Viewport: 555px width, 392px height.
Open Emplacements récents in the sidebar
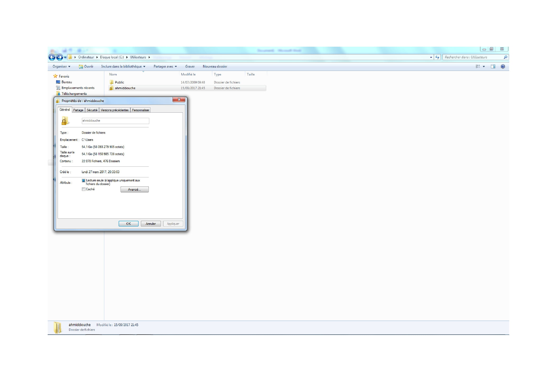point(78,88)
